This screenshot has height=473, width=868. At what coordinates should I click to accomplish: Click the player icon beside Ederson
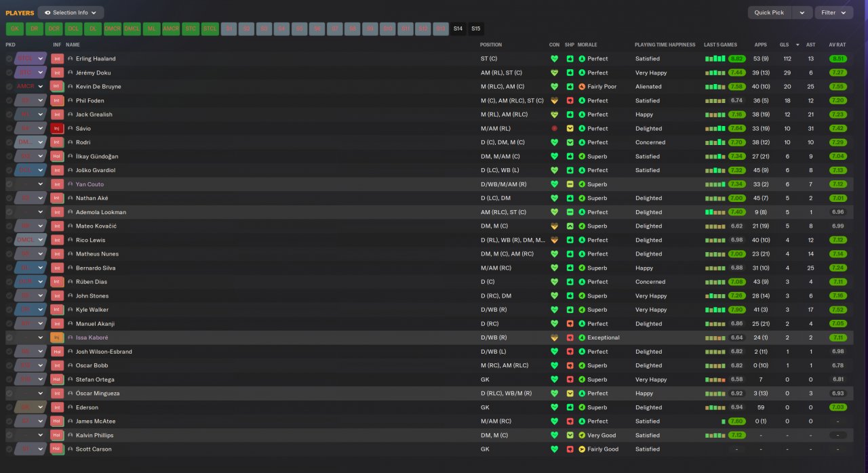point(71,407)
